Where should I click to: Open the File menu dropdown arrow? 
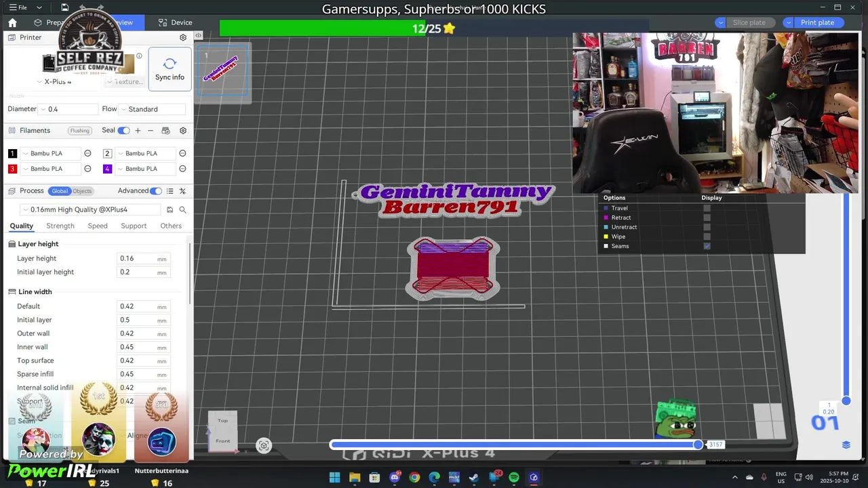39,7
